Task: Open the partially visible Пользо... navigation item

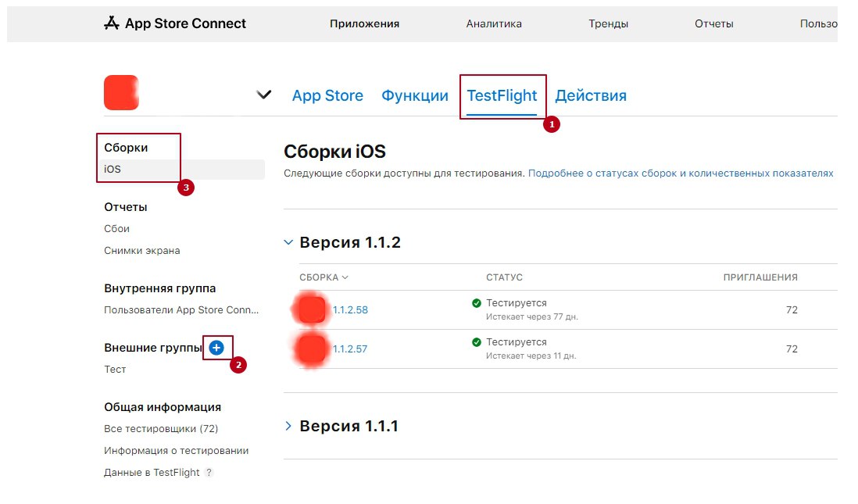Action: click(x=818, y=23)
